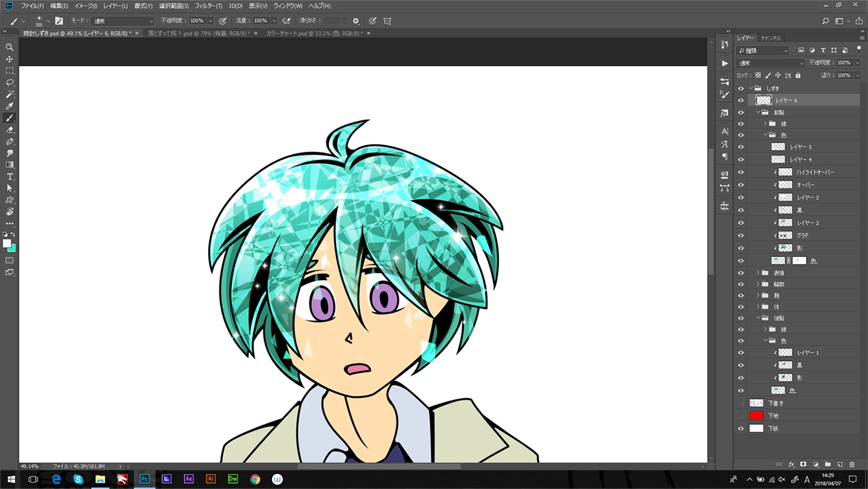Switch to the チャンネル tab
Viewport: 868px width, 489px height.
pos(770,38)
